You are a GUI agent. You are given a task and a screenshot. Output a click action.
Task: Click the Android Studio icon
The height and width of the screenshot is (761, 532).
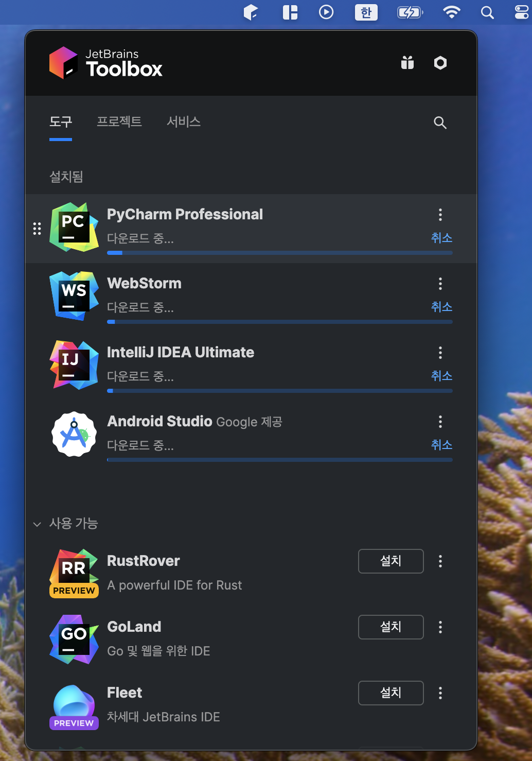click(x=74, y=434)
